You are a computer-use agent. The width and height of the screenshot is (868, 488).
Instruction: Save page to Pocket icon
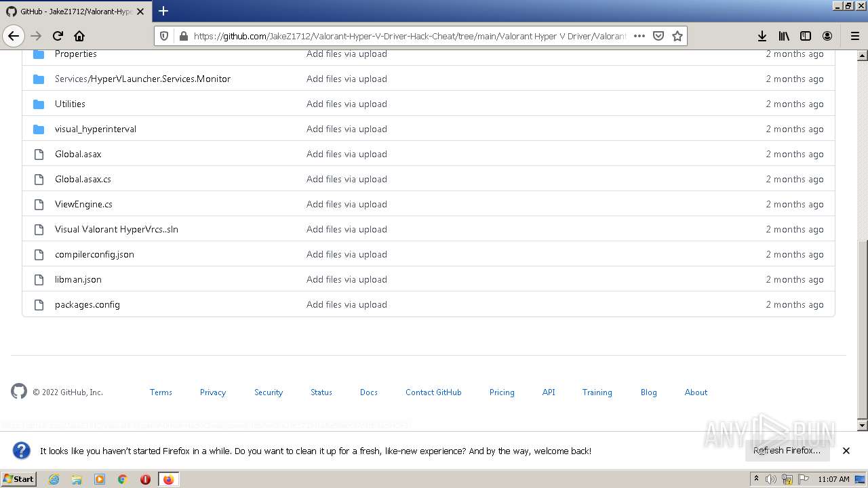(x=658, y=36)
